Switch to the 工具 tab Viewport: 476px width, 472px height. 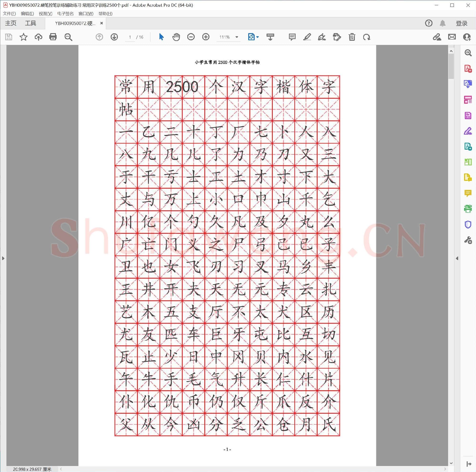point(30,23)
